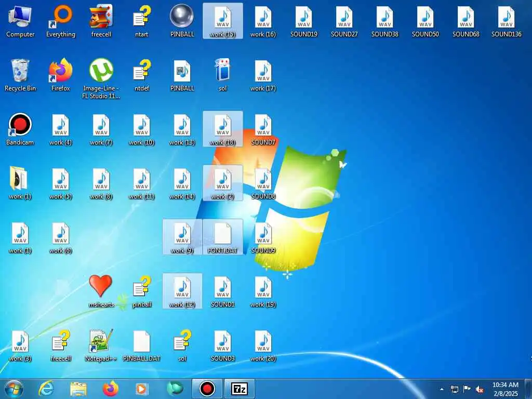The width and height of the screenshot is (532, 399).
Task: Select the work (2) WAV file
Action: point(222,183)
